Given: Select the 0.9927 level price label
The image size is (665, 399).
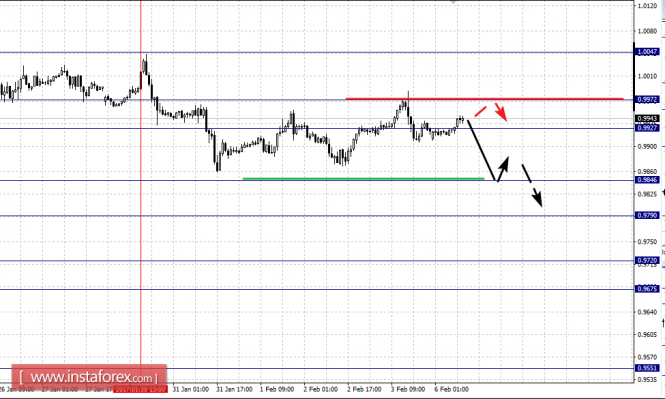Looking at the screenshot, I should [647, 128].
